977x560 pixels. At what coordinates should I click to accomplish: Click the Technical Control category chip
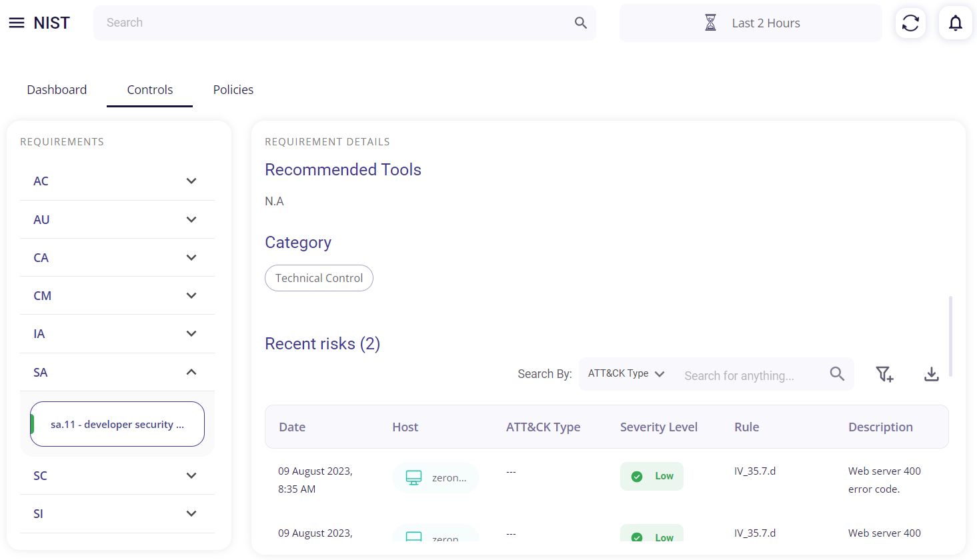pos(319,278)
